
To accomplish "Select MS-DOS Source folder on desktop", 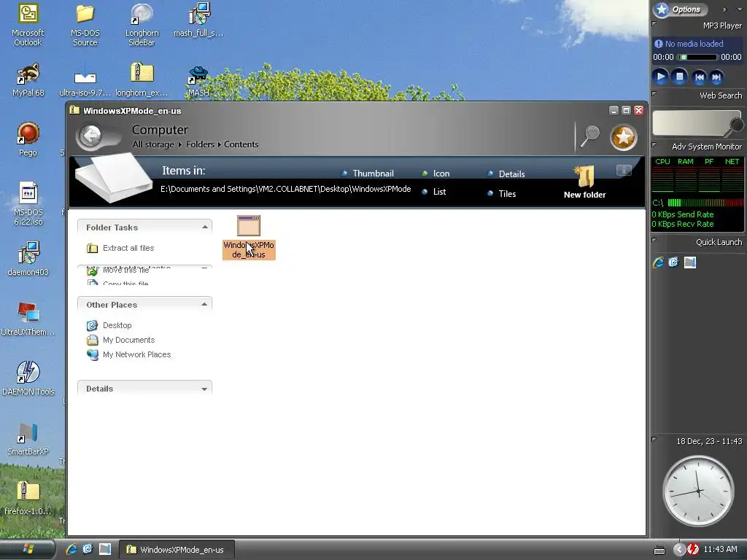I will pos(85,25).
